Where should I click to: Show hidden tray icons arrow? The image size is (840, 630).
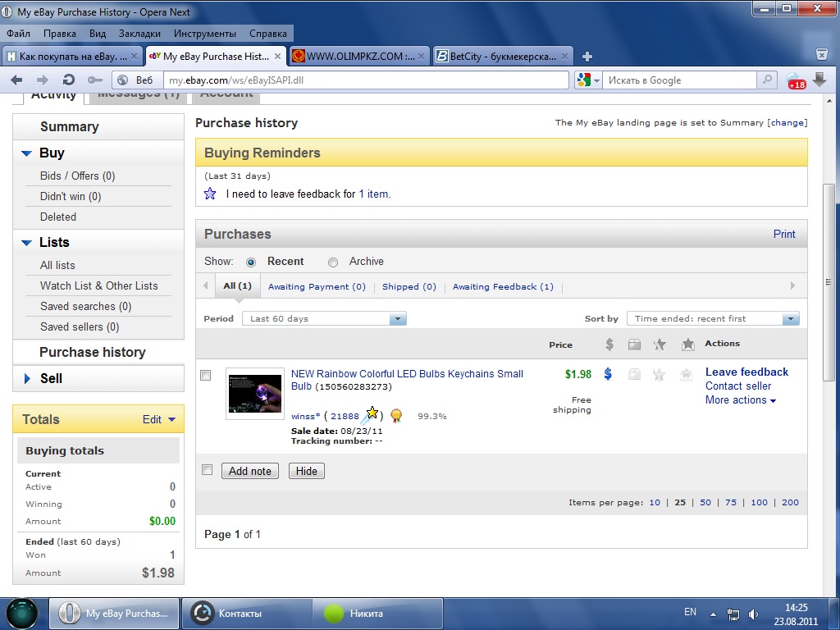pyautogui.click(x=713, y=614)
